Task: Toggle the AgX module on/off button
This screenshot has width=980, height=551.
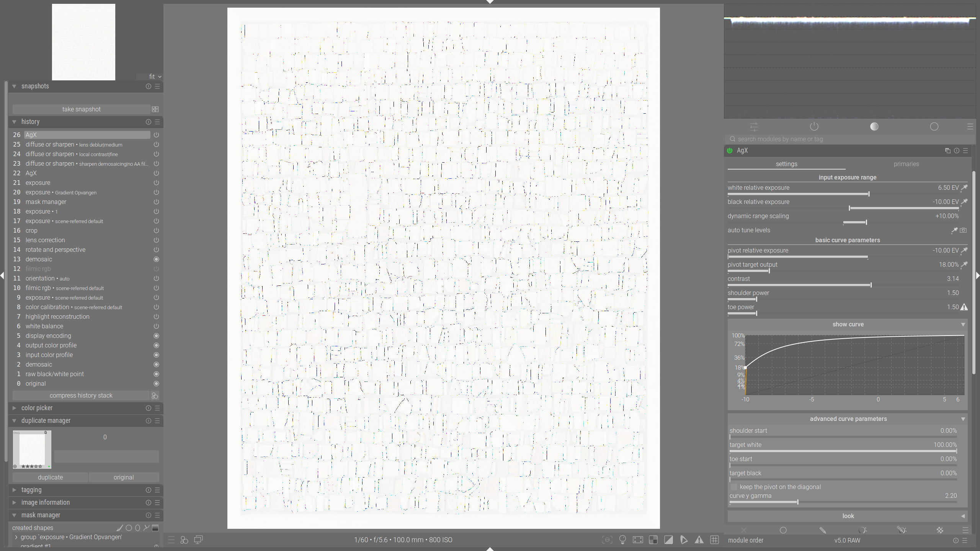Action: (730, 151)
